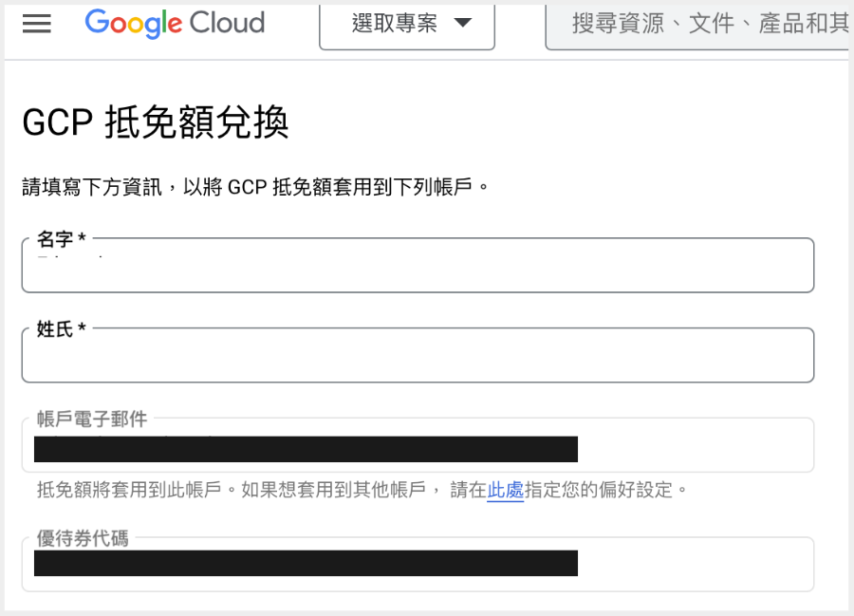854x616 pixels.
Task: Click the word Cloud in the logo
Action: point(226,23)
